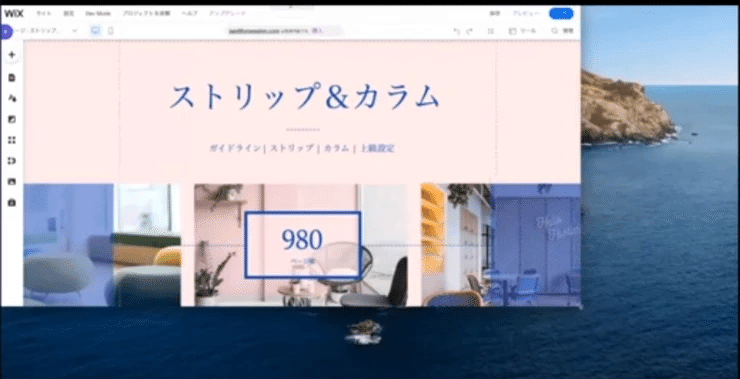The width and height of the screenshot is (740, 379).
Task: Click the blue publish button
Action: (561, 13)
